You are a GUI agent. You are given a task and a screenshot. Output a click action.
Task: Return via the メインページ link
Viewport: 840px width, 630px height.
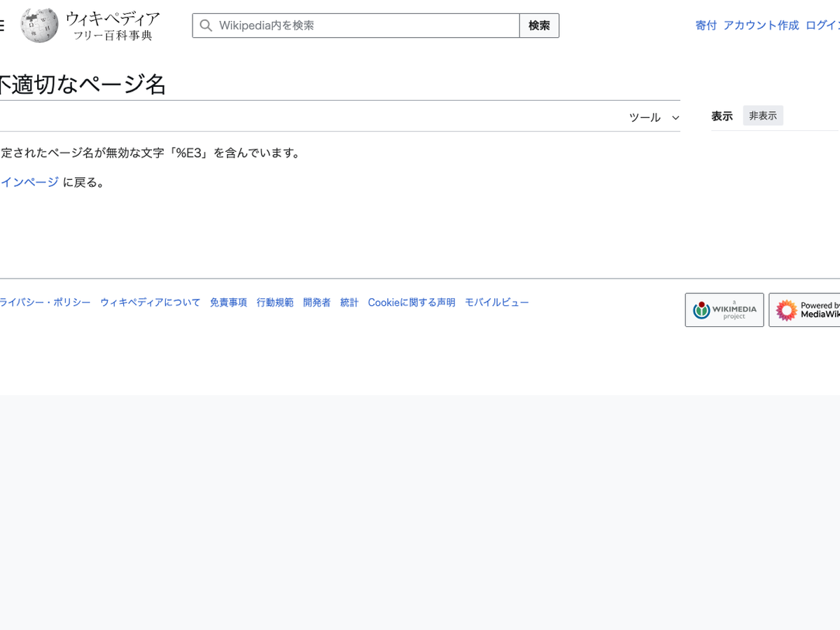pos(29,182)
